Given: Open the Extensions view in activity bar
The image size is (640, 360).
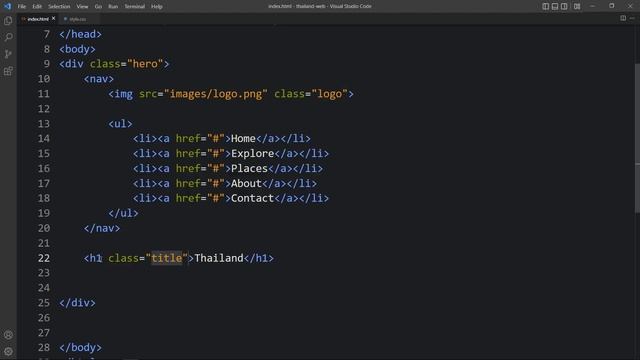Looking at the screenshot, I should [x=8, y=71].
